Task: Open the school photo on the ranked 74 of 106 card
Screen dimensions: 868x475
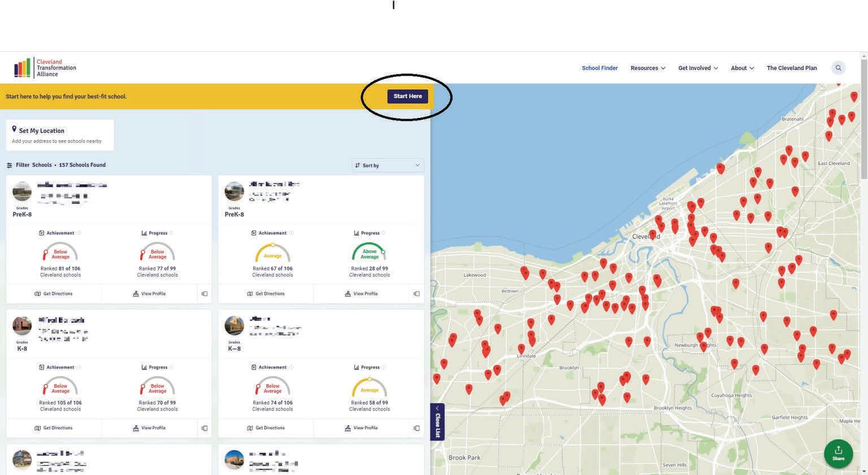Action: tap(234, 326)
